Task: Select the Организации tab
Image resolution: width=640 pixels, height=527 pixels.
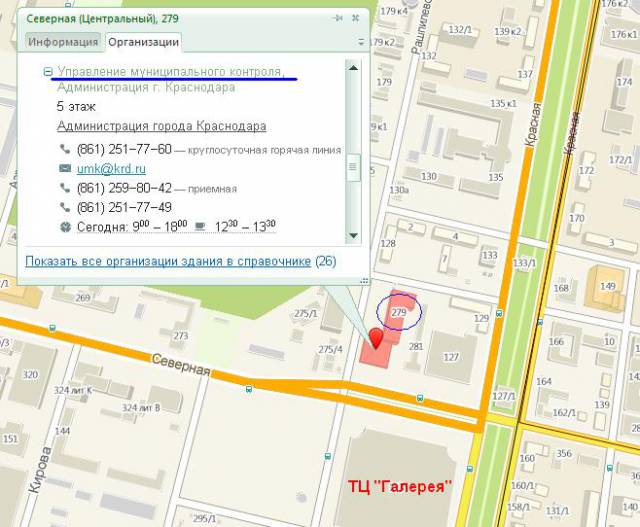Action: coord(143,42)
